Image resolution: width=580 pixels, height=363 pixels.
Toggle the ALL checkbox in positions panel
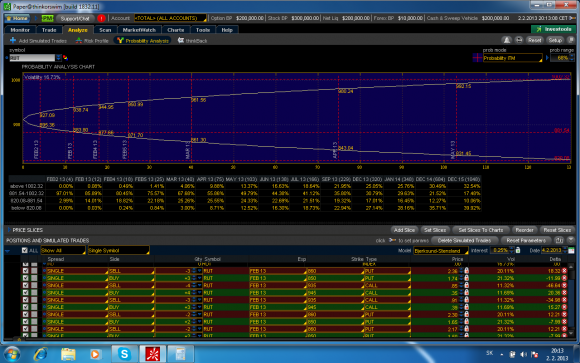tap(24, 251)
